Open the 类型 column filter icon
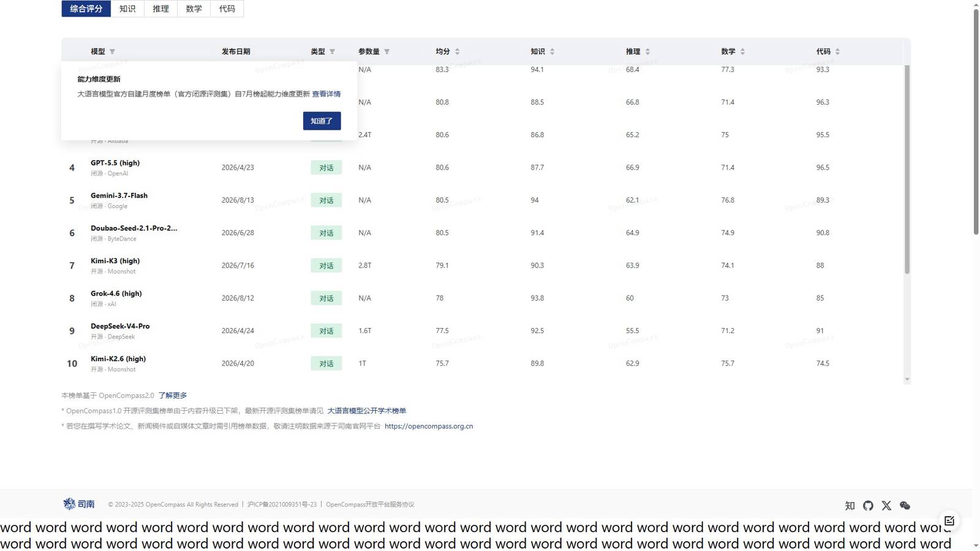 332,51
